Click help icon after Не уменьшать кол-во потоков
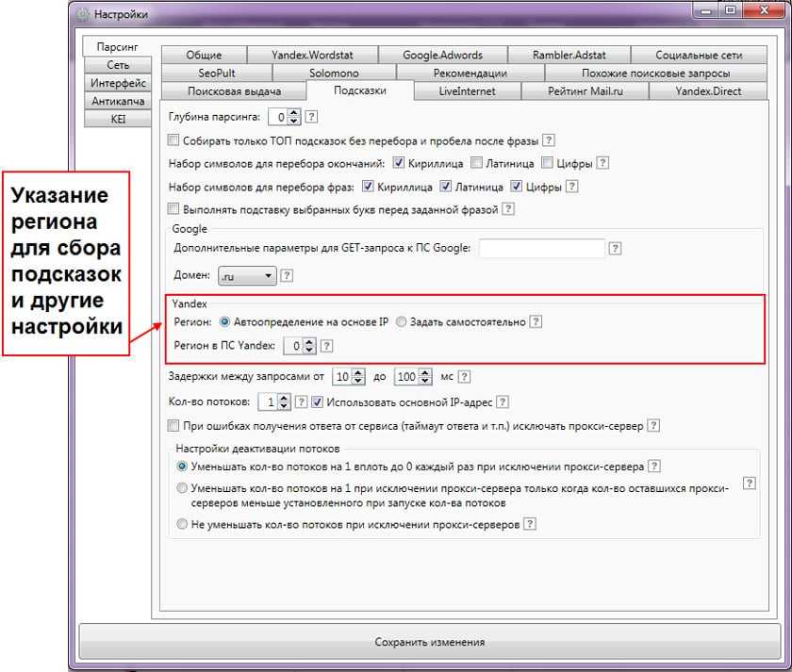The image size is (792, 672). [531, 525]
